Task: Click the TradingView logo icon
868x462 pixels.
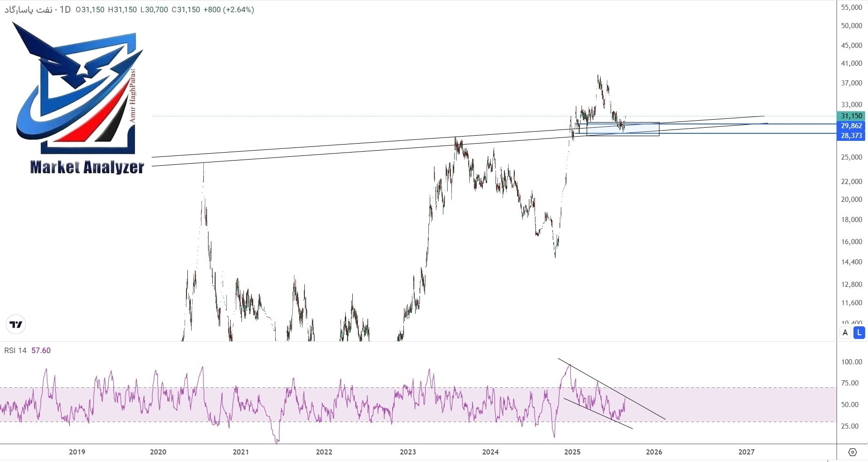Action: tap(16, 324)
